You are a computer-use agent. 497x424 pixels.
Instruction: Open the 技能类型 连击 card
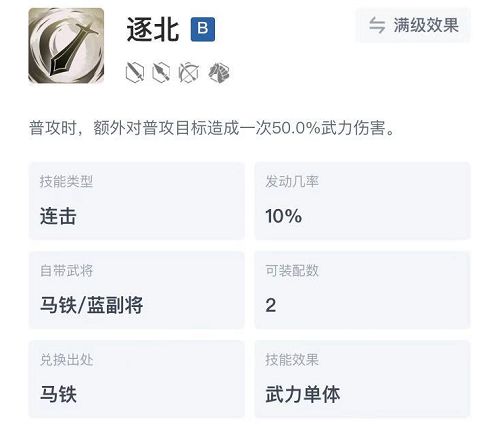coord(137,201)
